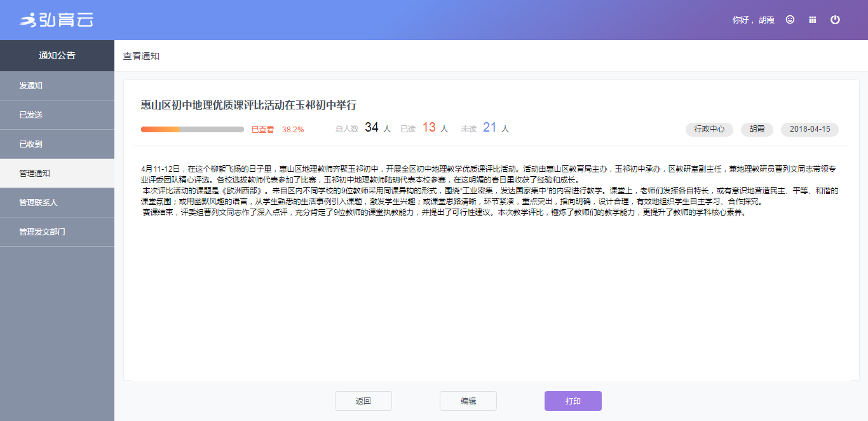Click the 弘育云 logo in header
Screen dimensions: 868x421
point(57,20)
